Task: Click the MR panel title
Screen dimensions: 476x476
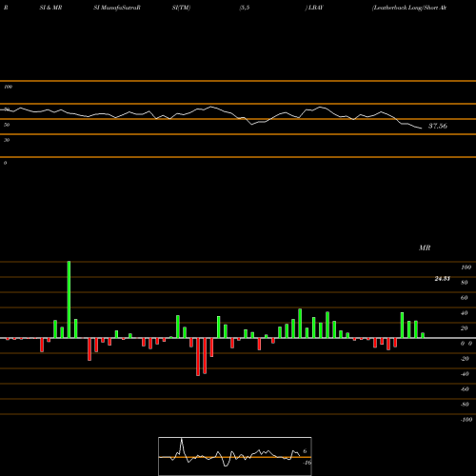Action: point(425,248)
